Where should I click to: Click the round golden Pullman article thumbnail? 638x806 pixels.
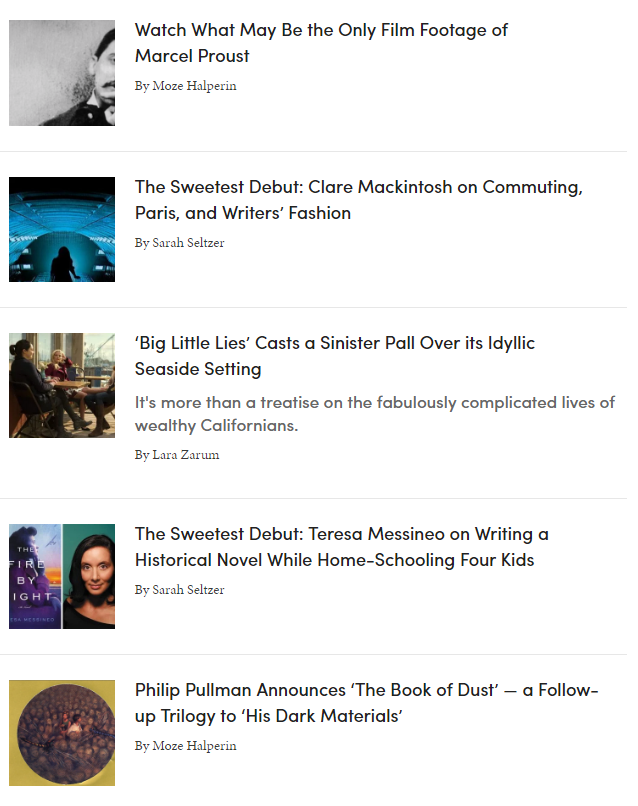coord(62,732)
